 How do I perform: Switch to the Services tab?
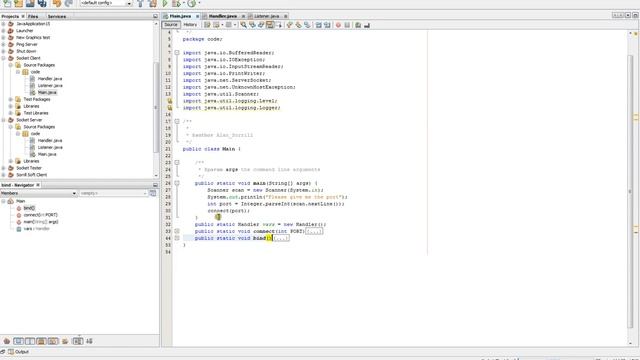(x=57, y=16)
